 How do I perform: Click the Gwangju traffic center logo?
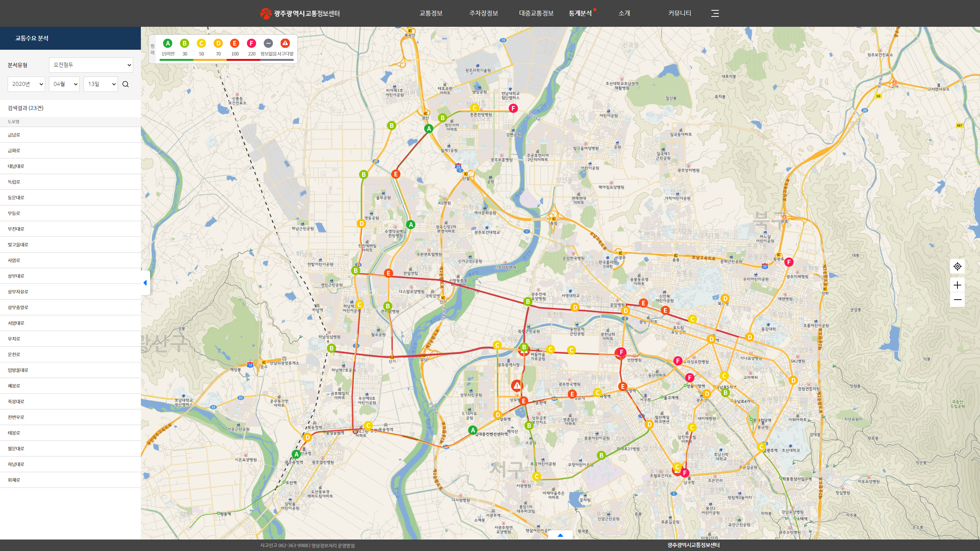(x=300, y=13)
